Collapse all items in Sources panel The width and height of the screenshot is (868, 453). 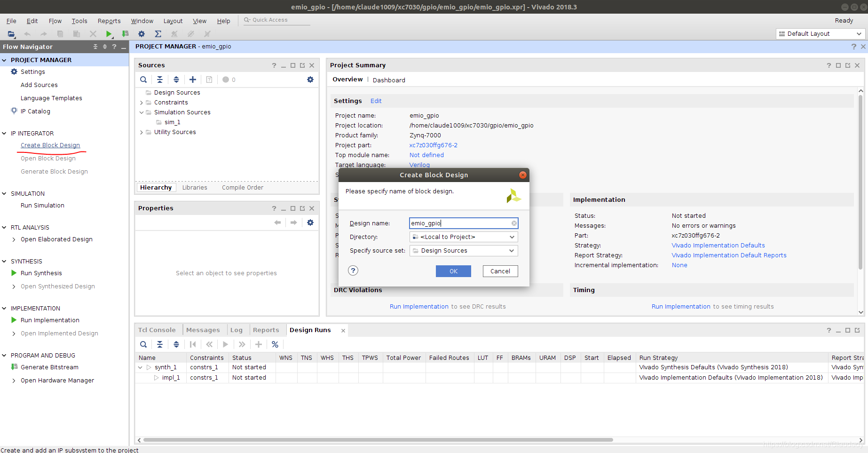160,79
